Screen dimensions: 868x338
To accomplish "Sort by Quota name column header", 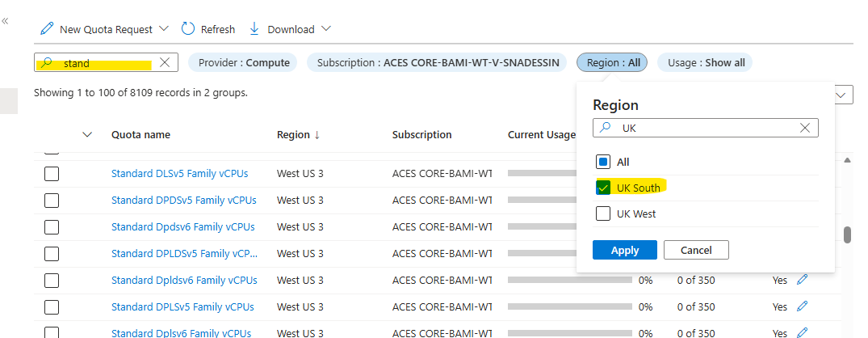I will [140, 135].
